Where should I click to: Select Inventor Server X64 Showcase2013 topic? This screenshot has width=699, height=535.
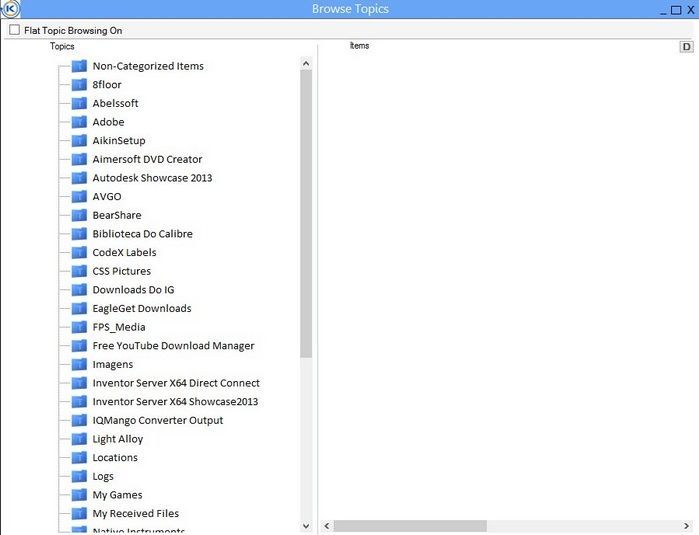click(x=175, y=402)
